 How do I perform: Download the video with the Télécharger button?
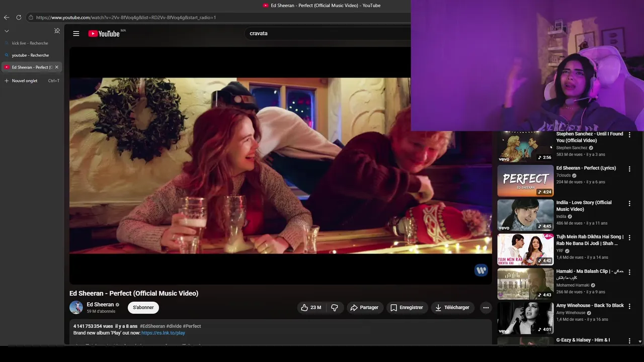452,307
